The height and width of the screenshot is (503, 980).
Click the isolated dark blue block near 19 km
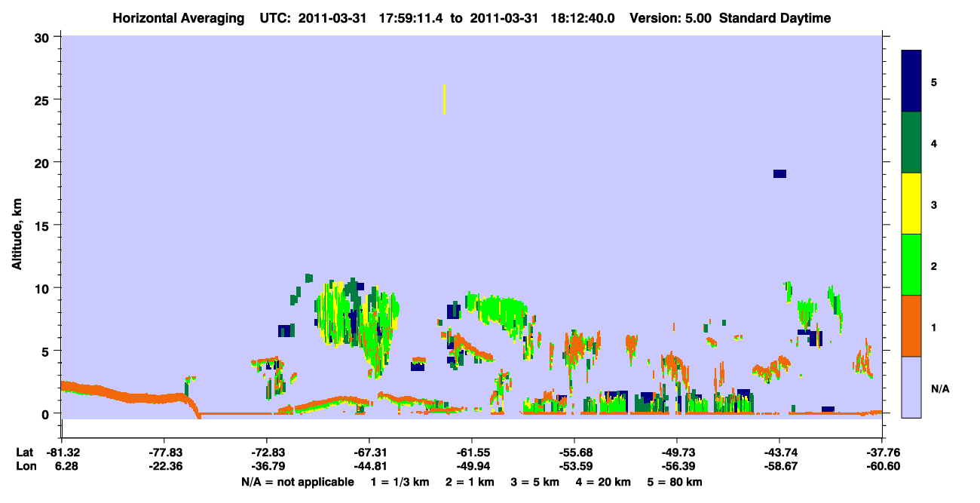pyautogui.click(x=779, y=174)
